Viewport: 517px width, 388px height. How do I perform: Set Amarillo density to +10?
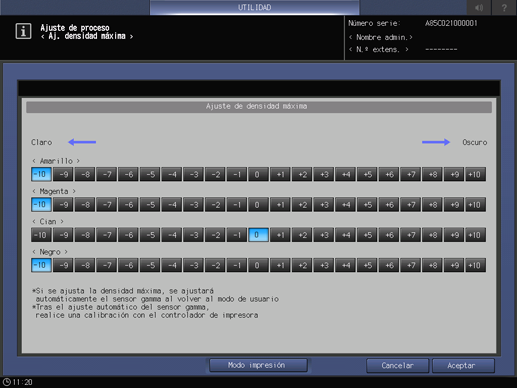coord(475,174)
